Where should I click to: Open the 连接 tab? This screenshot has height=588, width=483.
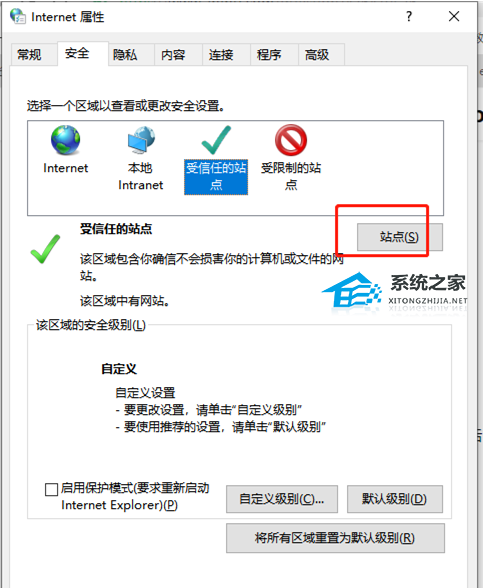(x=221, y=55)
